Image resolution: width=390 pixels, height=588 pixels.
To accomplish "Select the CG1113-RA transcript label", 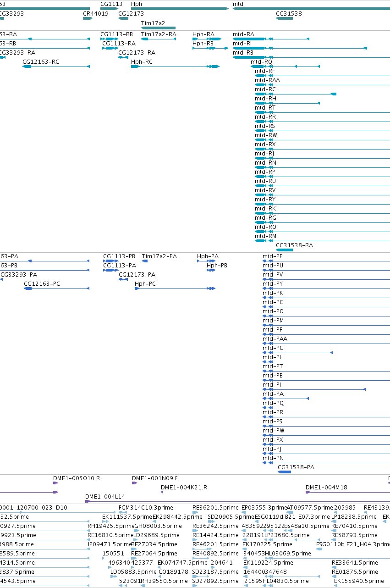I will (x=119, y=44).
